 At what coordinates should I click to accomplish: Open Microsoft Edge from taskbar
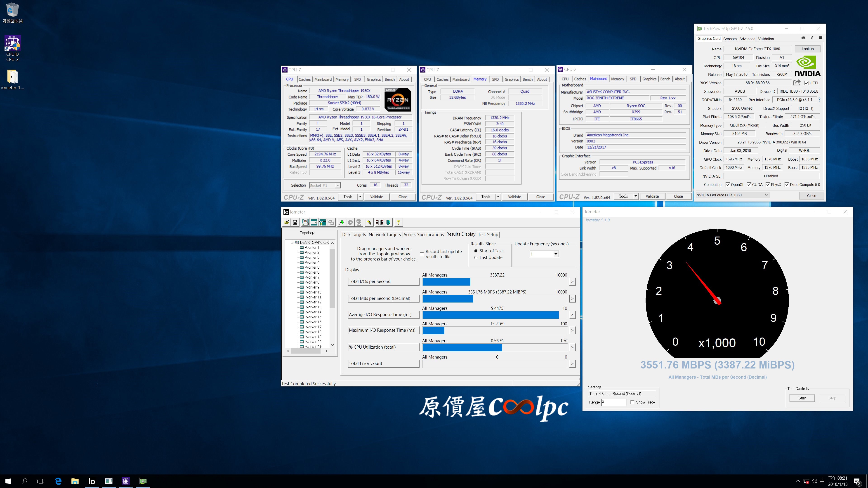(58, 481)
